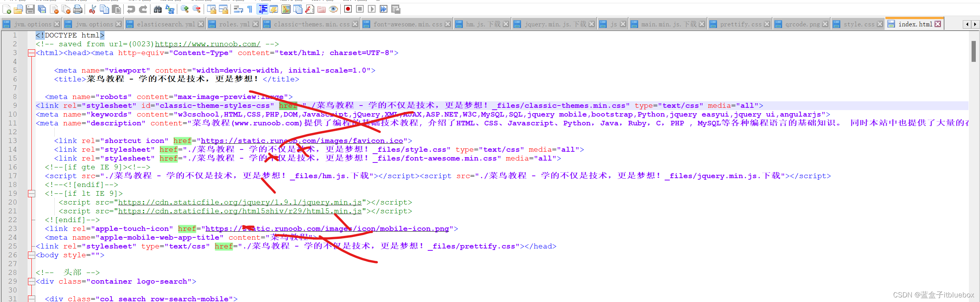
Task: Save the current file with floppy icon
Action: (x=30, y=9)
